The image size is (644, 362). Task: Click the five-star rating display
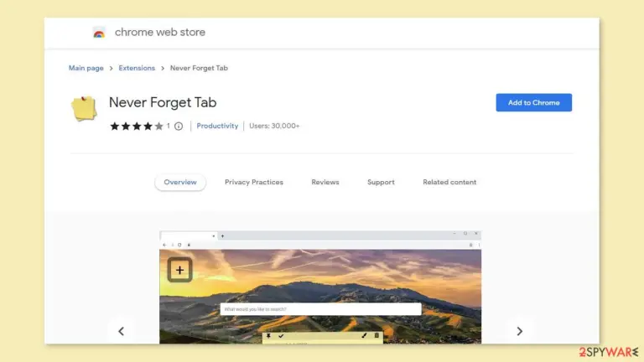point(137,126)
